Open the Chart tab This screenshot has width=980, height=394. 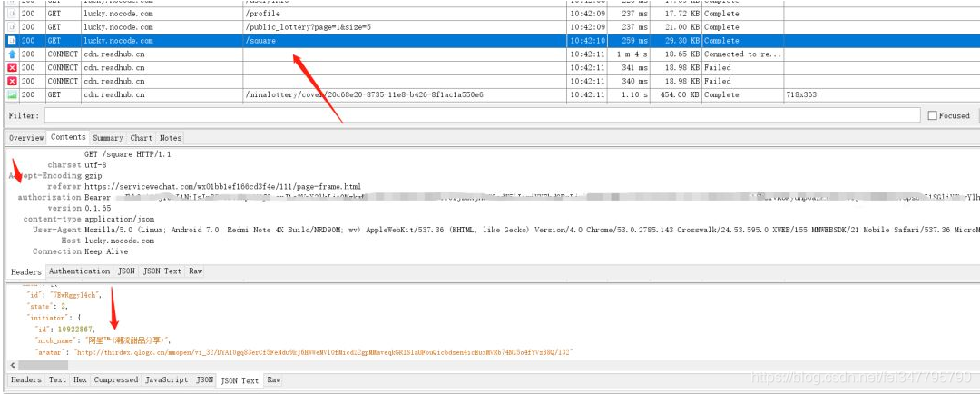[x=142, y=138]
